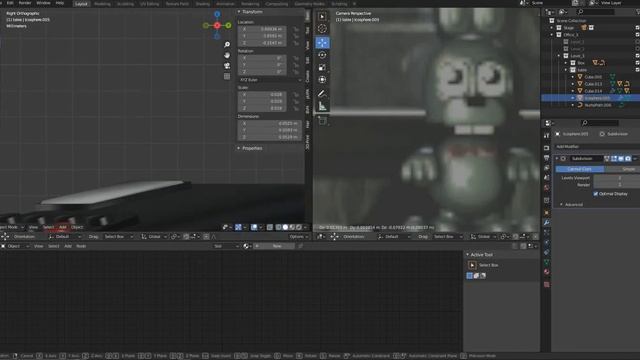The width and height of the screenshot is (640, 360).
Task: Toggle camera view icon in left viewport
Action: (x=227, y=66)
